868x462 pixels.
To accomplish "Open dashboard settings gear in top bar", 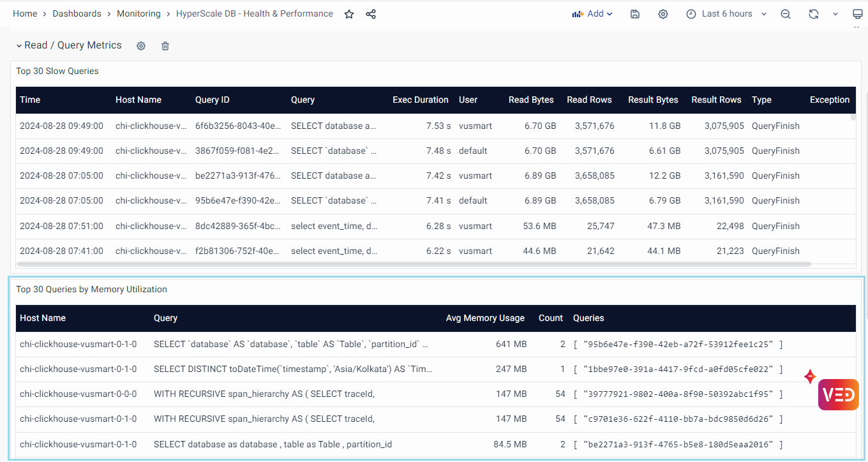I will pos(663,14).
